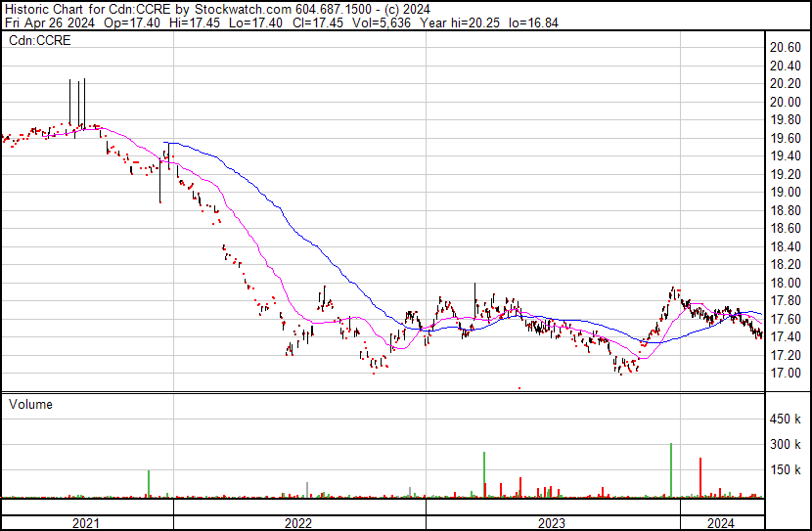Click the 17.00 price axis label
This screenshot has width=812, height=531.
pyautogui.click(x=786, y=374)
